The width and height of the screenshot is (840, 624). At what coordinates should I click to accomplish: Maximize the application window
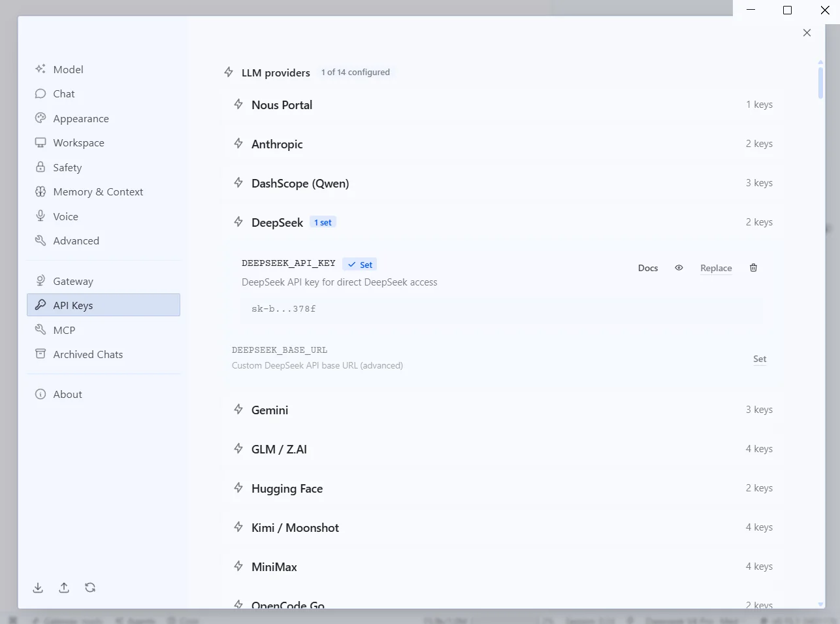pyautogui.click(x=787, y=10)
